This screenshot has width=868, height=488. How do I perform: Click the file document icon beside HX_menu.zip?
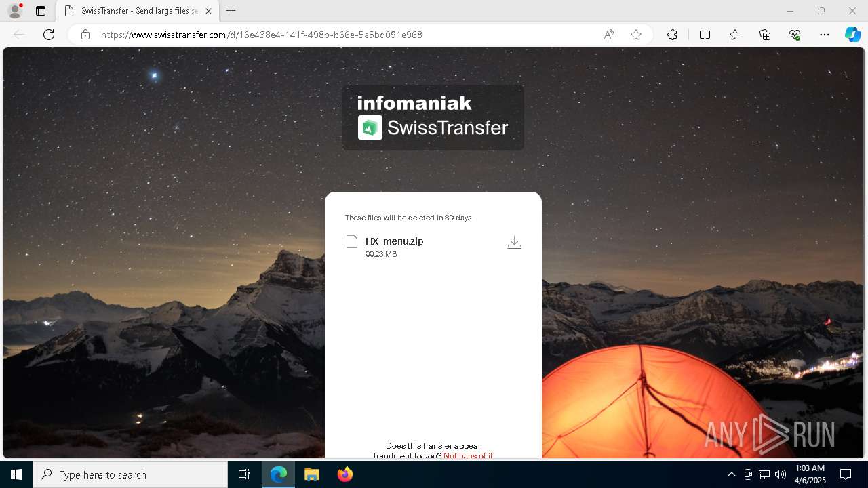tap(351, 241)
